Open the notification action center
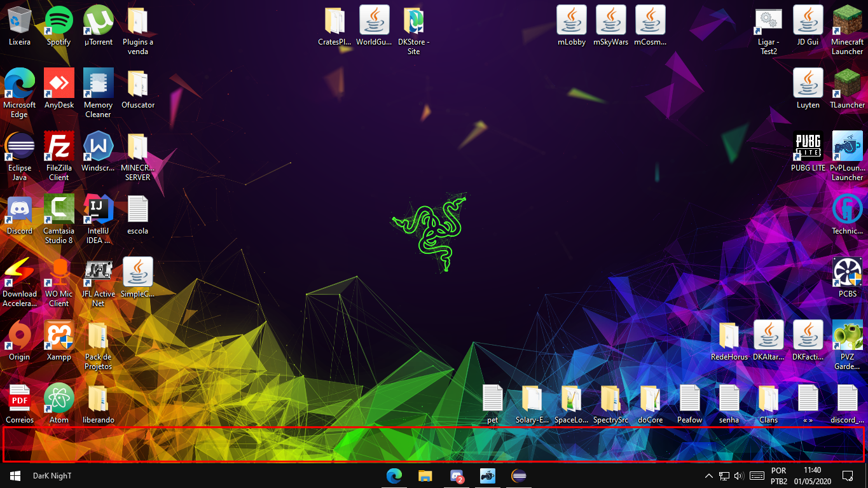This screenshot has height=488, width=868. click(x=848, y=475)
